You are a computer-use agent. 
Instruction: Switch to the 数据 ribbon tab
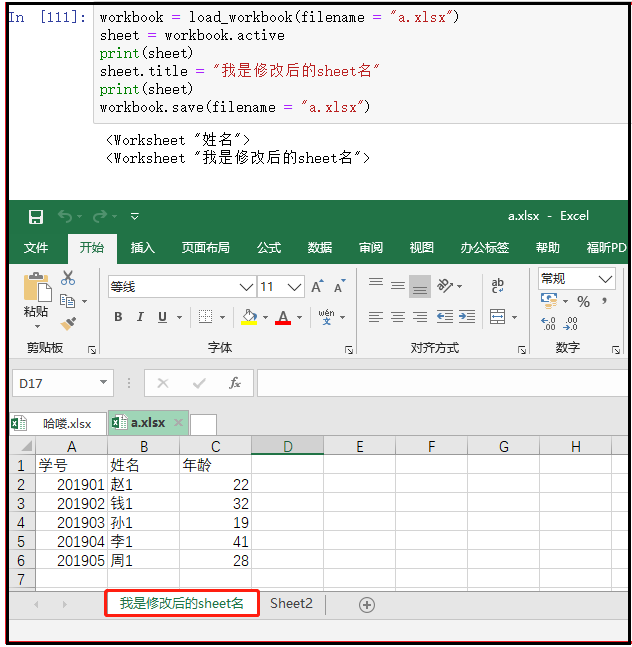pos(320,248)
